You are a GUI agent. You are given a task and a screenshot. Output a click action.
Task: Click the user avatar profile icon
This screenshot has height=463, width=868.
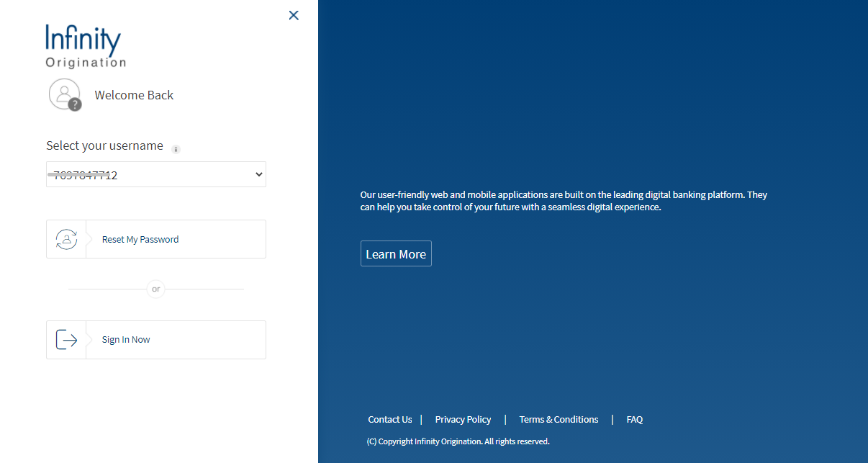pos(63,94)
